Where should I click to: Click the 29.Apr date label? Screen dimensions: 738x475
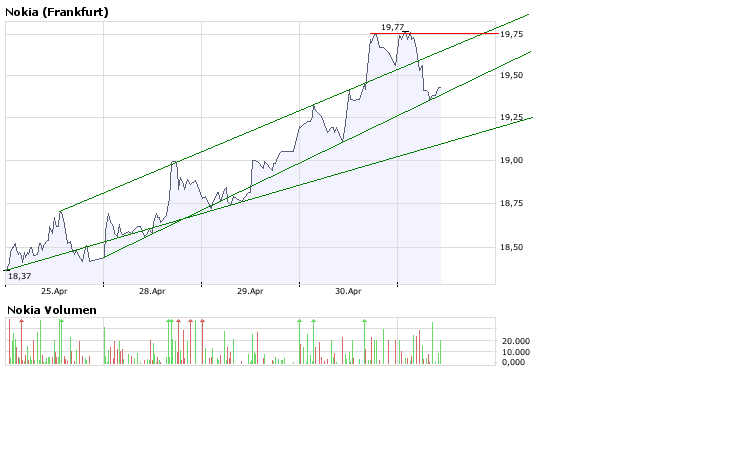pyautogui.click(x=250, y=291)
